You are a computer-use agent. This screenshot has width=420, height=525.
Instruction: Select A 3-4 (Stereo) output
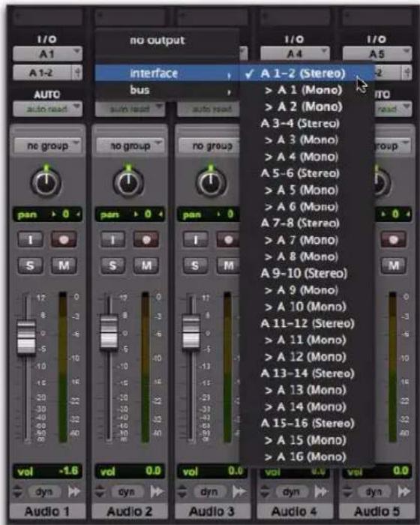point(307,123)
